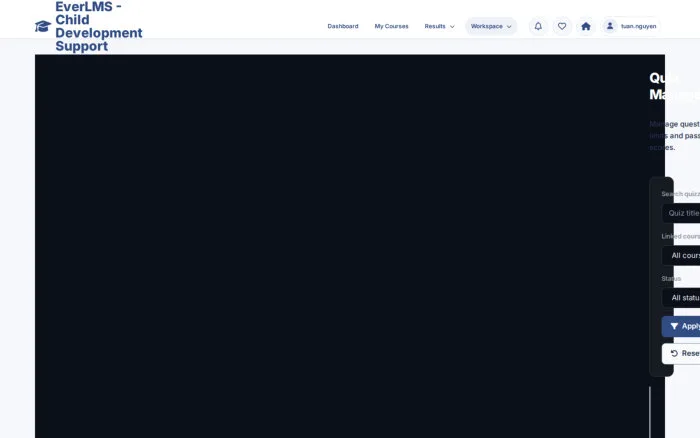Open the tuan.nguyen user profile menu
The image size is (700, 438).
(x=631, y=26)
